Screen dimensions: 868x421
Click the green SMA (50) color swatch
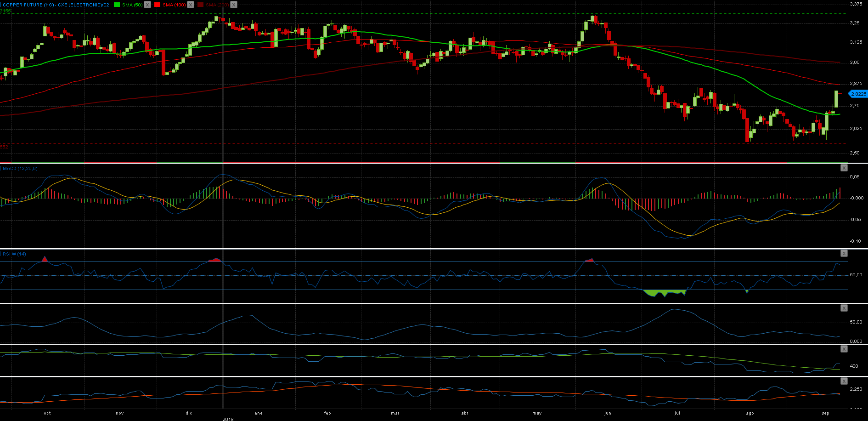(x=117, y=5)
